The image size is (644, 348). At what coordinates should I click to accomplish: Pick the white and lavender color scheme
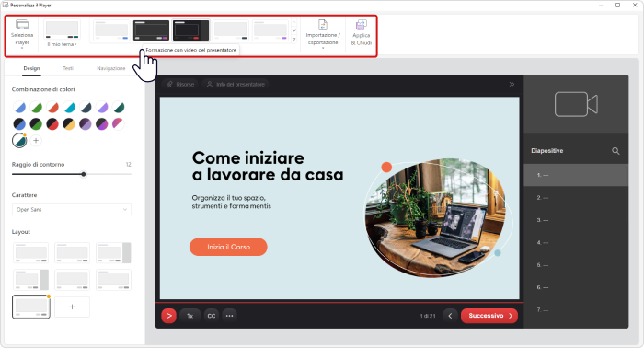(102, 107)
